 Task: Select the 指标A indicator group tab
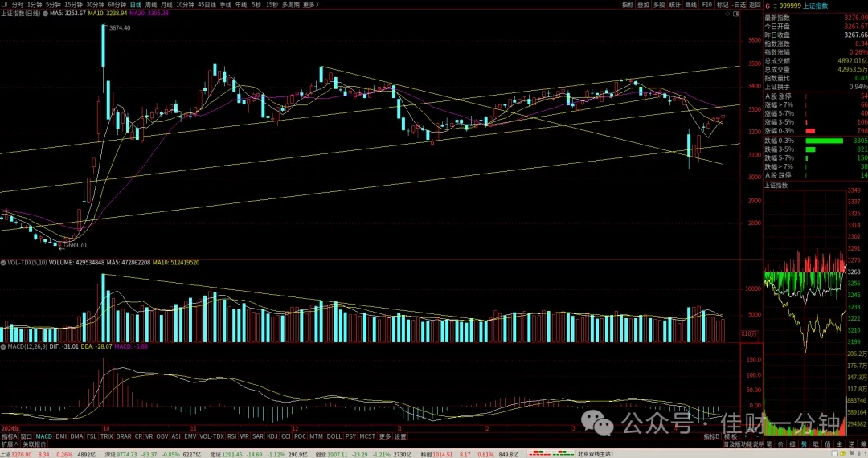(x=10, y=436)
